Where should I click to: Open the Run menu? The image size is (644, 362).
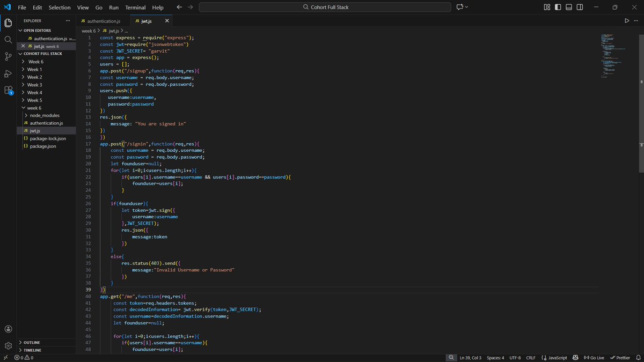click(x=114, y=8)
